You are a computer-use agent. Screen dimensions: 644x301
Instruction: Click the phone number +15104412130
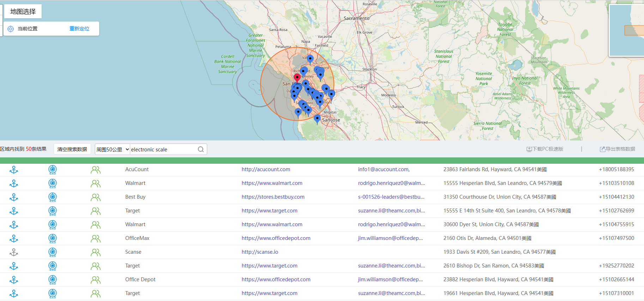pyautogui.click(x=616, y=197)
